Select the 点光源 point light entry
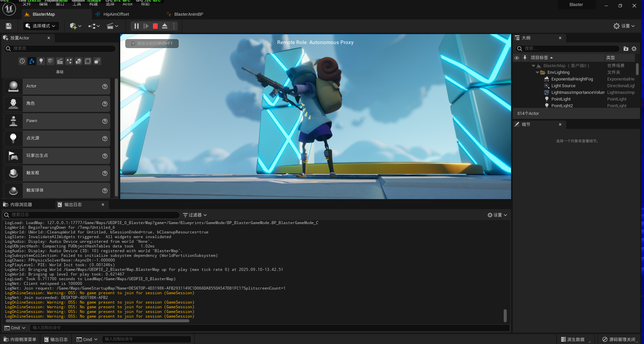This screenshot has height=344, width=644. point(57,138)
